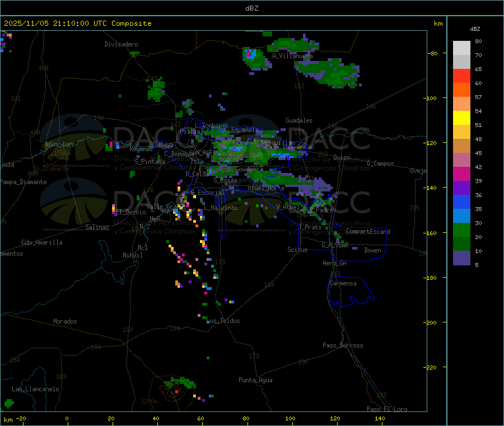Screen dimensions: 504x426
Task: Click the dBZ title at top
Action: (x=251, y=8)
